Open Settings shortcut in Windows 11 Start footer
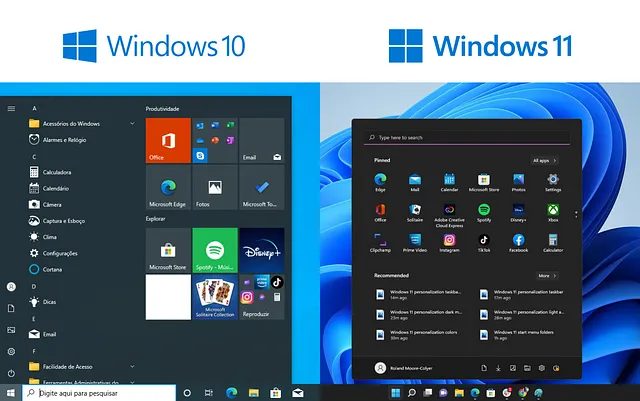This screenshot has width=640, height=401. [x=542, y=368]
